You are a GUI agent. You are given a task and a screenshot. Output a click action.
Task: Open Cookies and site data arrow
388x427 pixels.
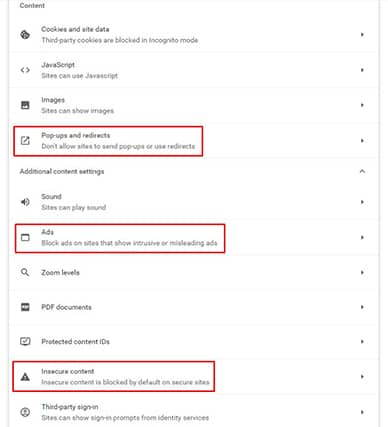(x=362, y=35)
